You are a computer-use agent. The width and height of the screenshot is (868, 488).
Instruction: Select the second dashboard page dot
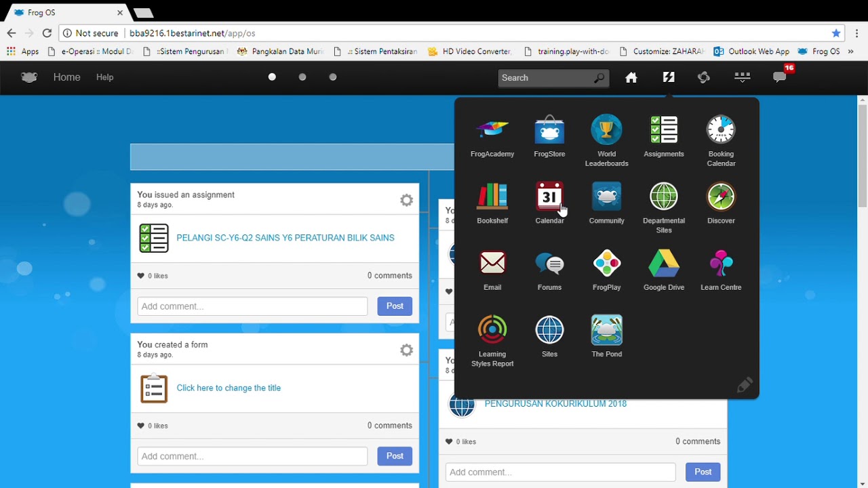(302, 77)
